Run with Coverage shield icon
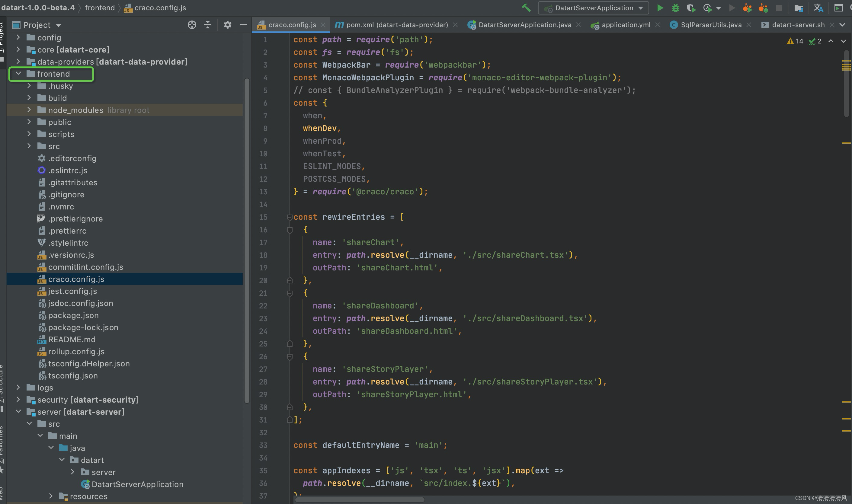Viewport: 852px width, 504px height. [x=691, y=8]
